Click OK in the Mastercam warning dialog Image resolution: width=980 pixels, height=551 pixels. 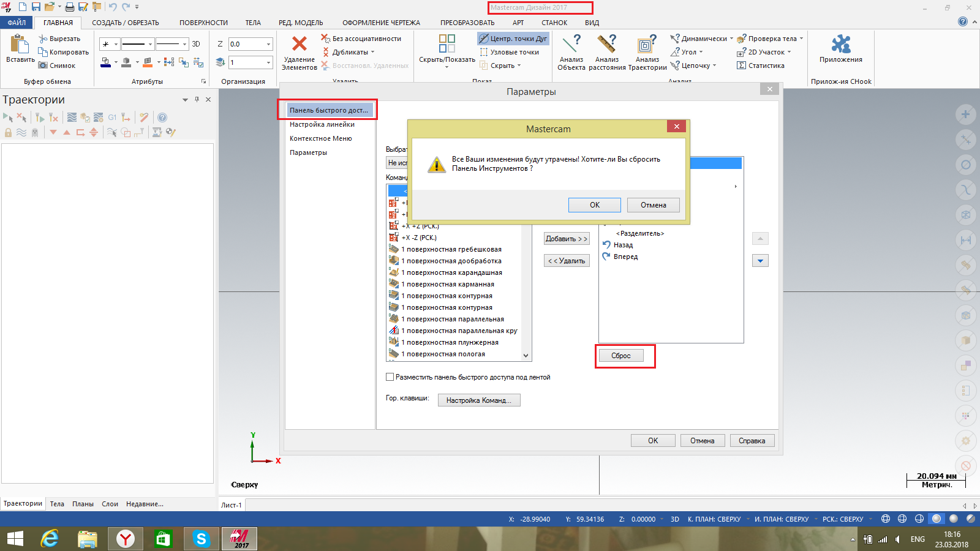(595, 205)
